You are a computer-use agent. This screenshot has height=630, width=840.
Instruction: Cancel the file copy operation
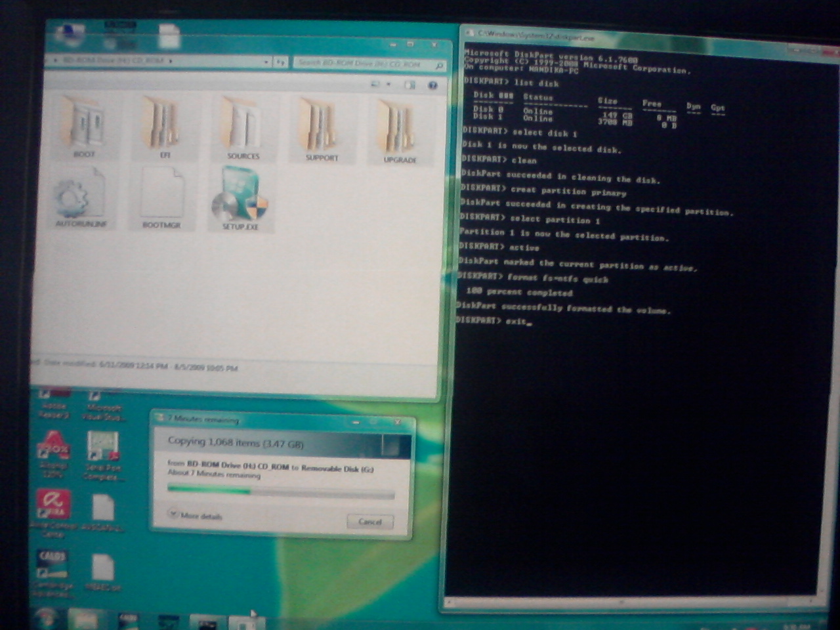[x=369, y=522]
